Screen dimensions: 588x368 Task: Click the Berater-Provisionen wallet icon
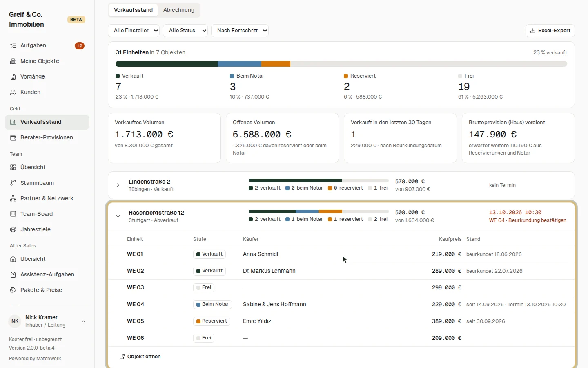point(13,138)
